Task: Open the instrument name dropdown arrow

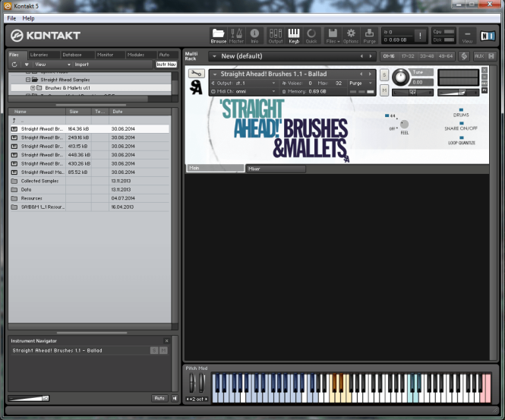Action: tap(215, 74)
